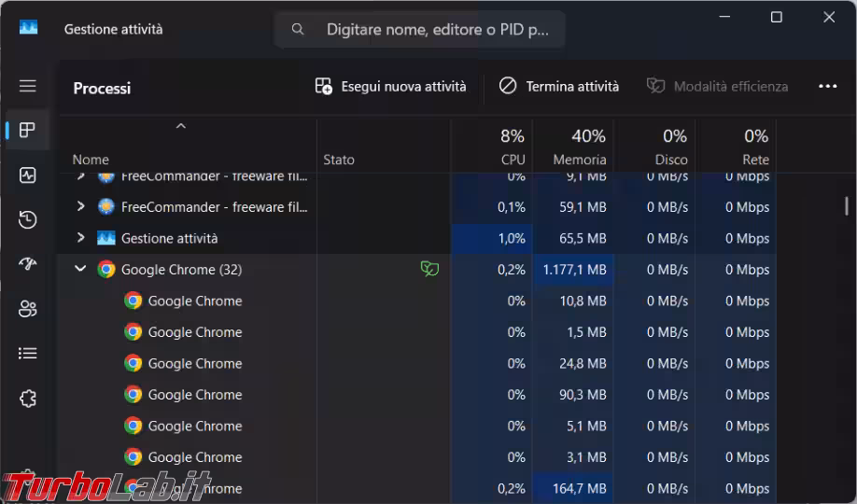857x504 pixels.
Task: Open the Performance sidebar icon
Action: [x=27, y=175]
